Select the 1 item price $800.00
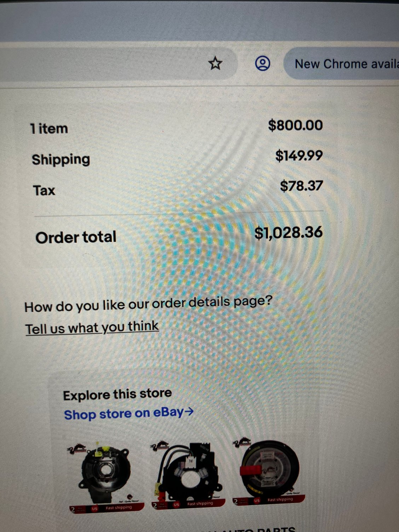Viewport: 399px width, 532px height. (x=295, y=125)
